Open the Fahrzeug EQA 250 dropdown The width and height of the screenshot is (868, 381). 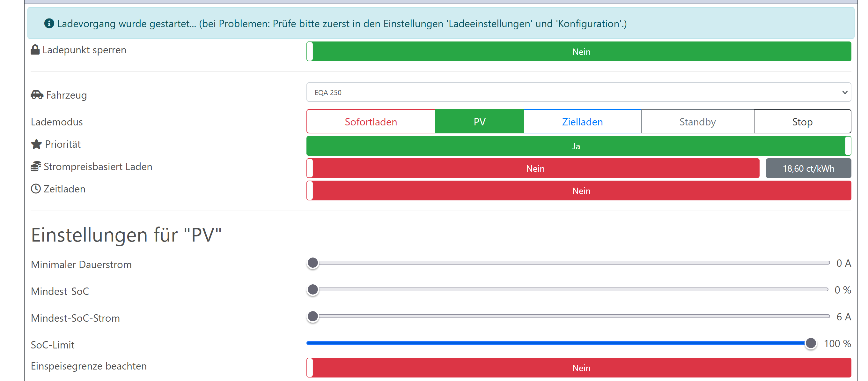[573, 93]
